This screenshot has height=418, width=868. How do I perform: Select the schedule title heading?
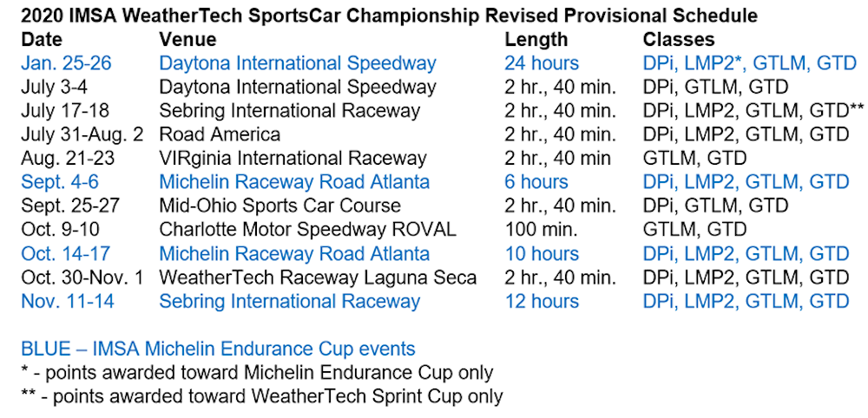(389, 16)
